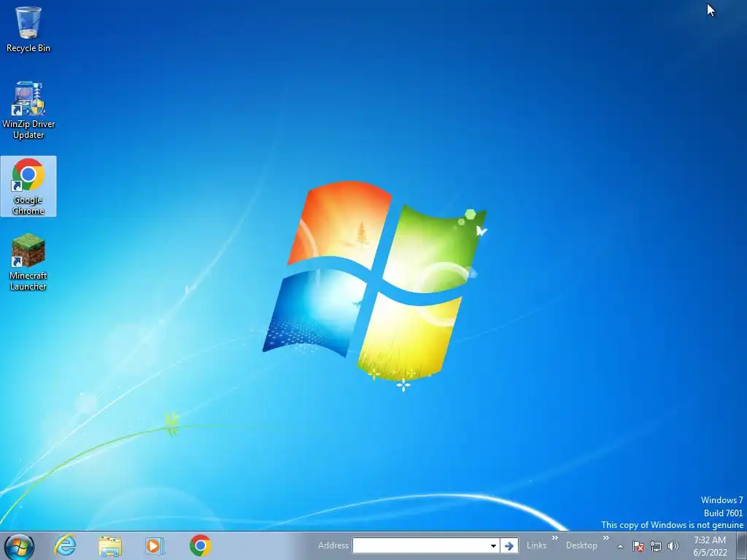This screenshot has width=747, height=560.
Task: Open the Windows Start menu orb
Action: click(19, 546)
